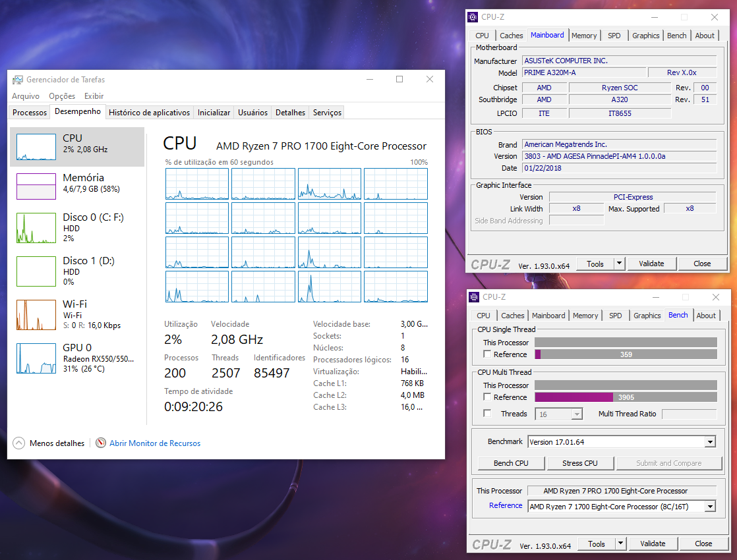Viewport: 737px width, 560px height.
Task: Click Close button in Bench CPU-Z window
Action: [703, 544]
